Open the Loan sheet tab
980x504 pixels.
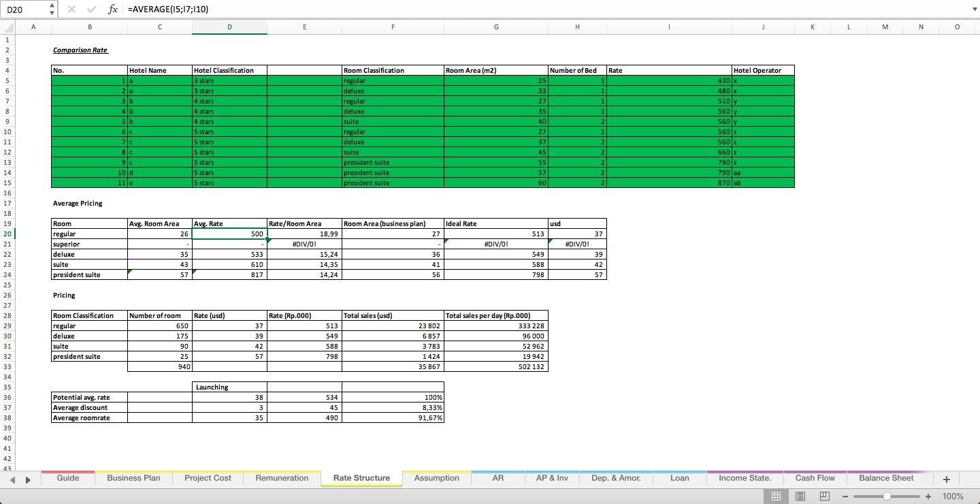tap(680, 478)
